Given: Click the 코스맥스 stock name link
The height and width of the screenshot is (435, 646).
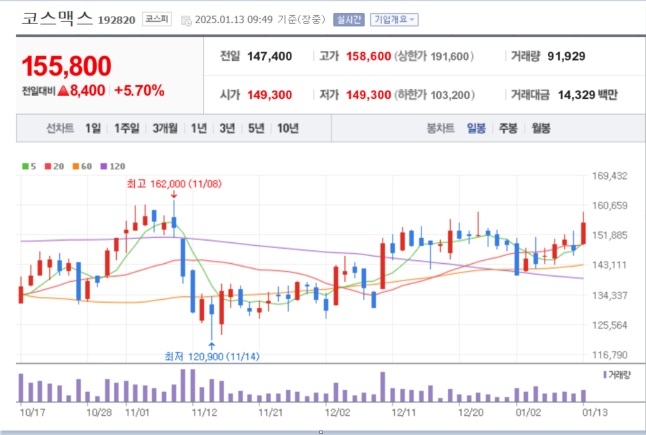Looking at the screenshot, I should coord(56,18).
